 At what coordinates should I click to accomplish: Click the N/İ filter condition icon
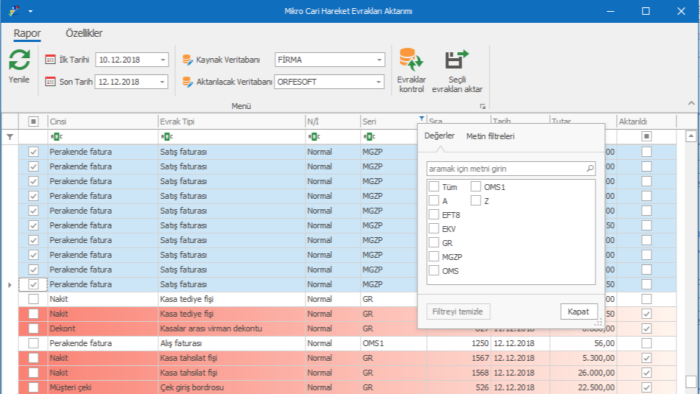pyautogui.click(x=314, y=137)
